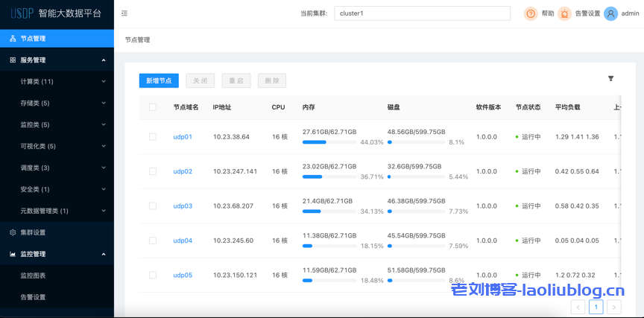Click the sidebar collapse icon in header
Image resolution: width=644 pixels, height=318 pixels.
tap(124, 13)
